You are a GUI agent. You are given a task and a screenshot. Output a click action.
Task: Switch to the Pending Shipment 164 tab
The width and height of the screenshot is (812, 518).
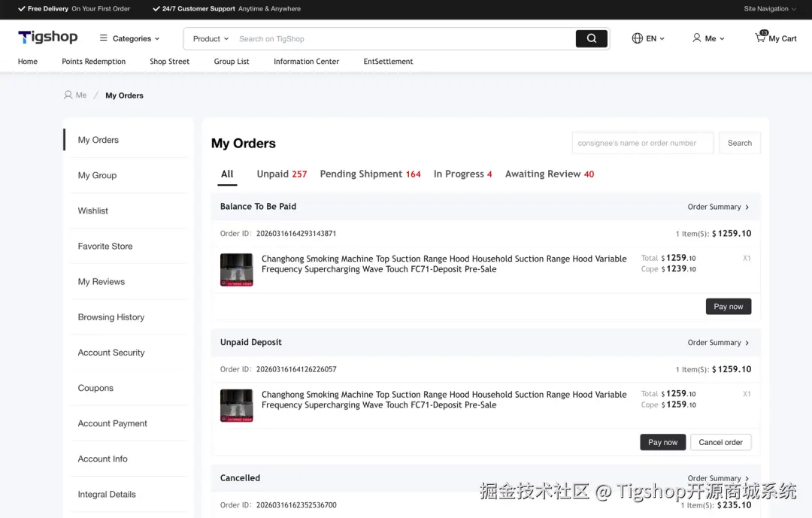[370, 174]
